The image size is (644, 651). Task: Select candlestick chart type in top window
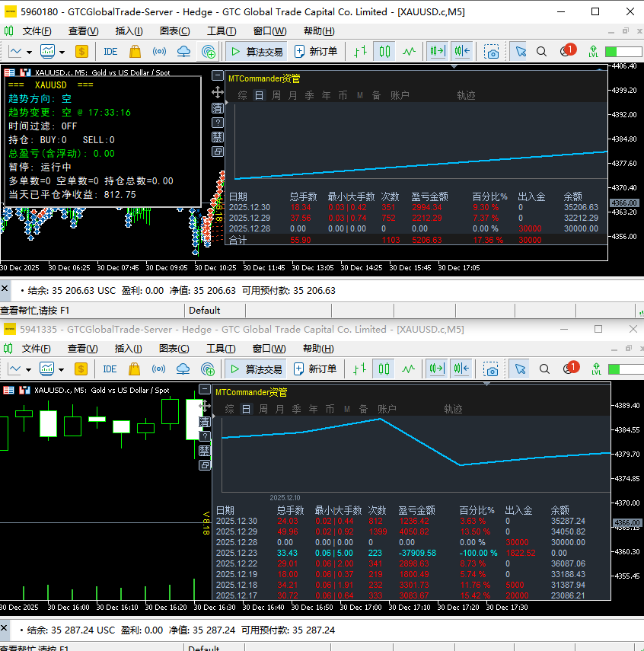coord(384,52)
